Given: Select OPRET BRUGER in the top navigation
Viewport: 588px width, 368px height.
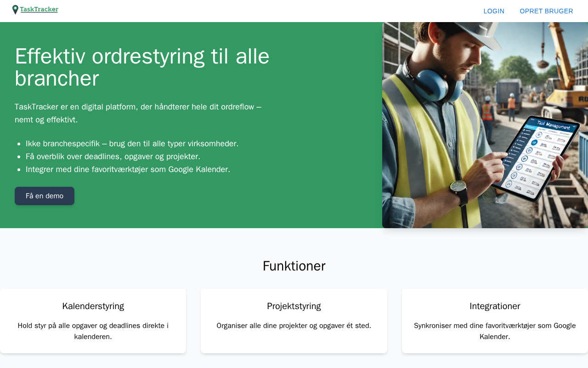Looking at the screenshot, I should pos(546,11).
